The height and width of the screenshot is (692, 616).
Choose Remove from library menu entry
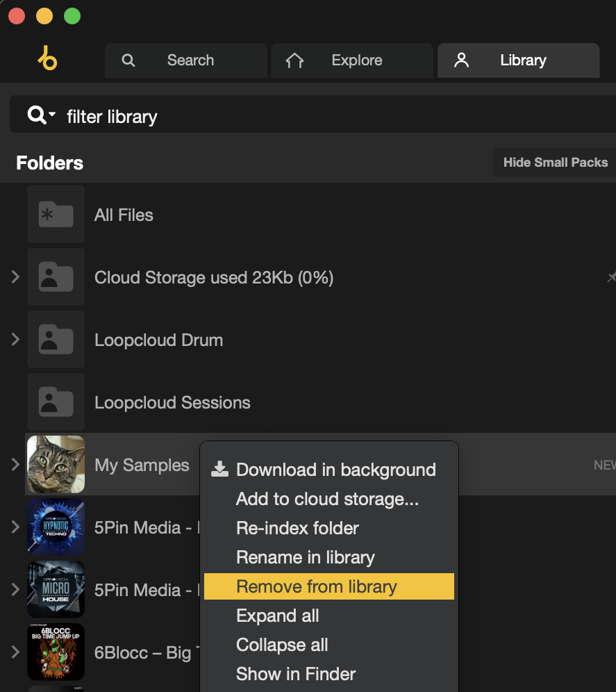pyautogui.click(x=329, y=586)
